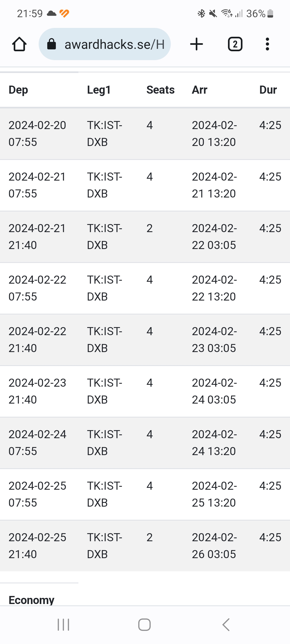This screenshot has height=644, width=290.
Task: Open the tab switcher showing 2 tabs
Action: 235,44
